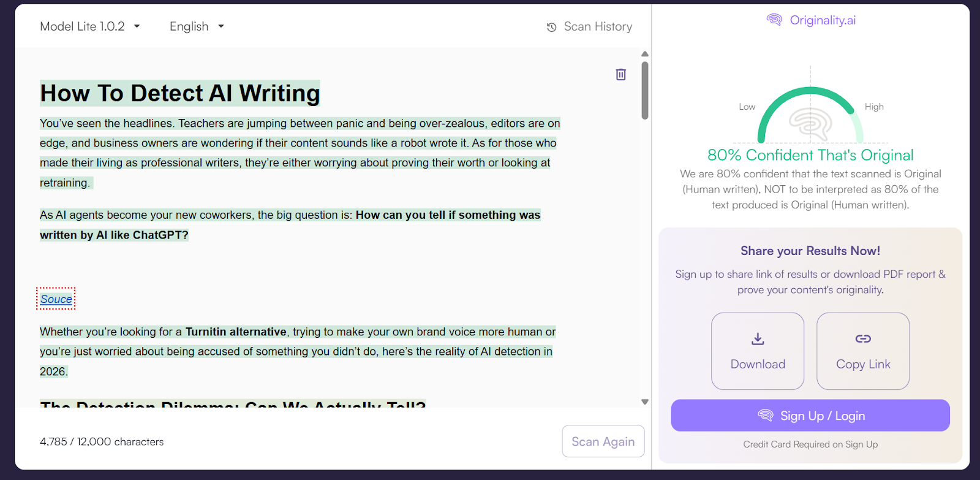Click the download arrow icon

click(758, 338)
